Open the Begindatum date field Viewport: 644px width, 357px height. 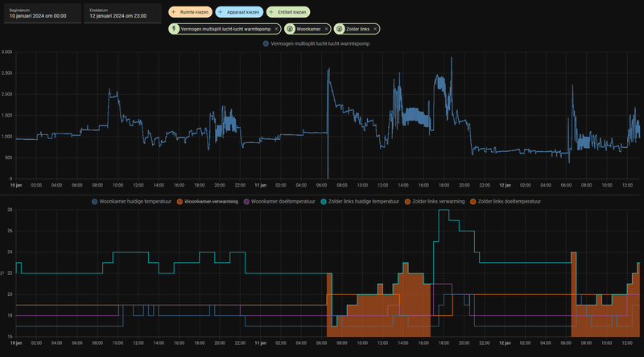pos(43,13)
